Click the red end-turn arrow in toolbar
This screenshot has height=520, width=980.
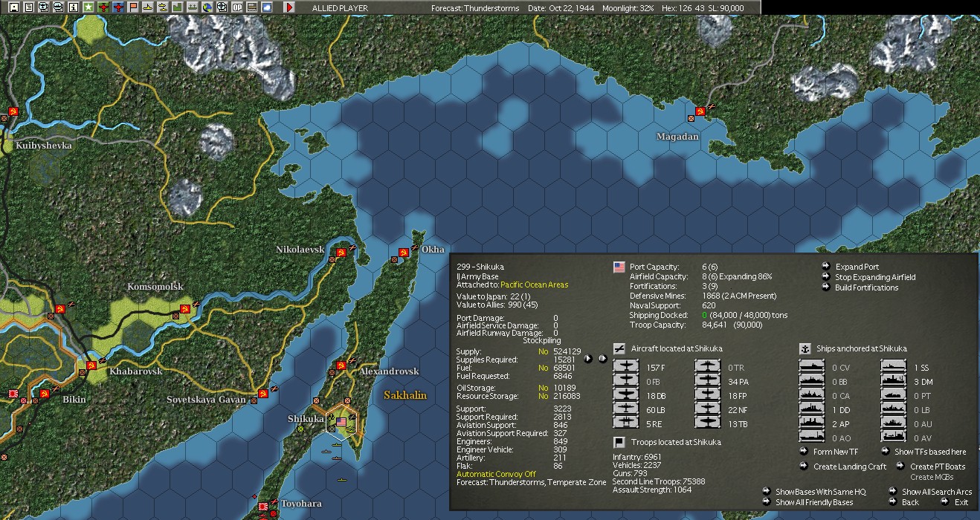[x=289, y=7]
